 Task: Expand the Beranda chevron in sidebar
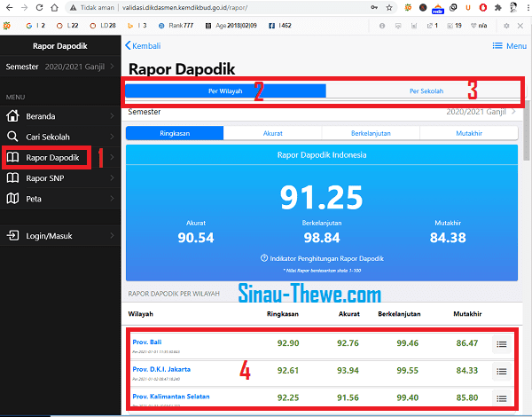pyautogui.click(x=112, y=116)
